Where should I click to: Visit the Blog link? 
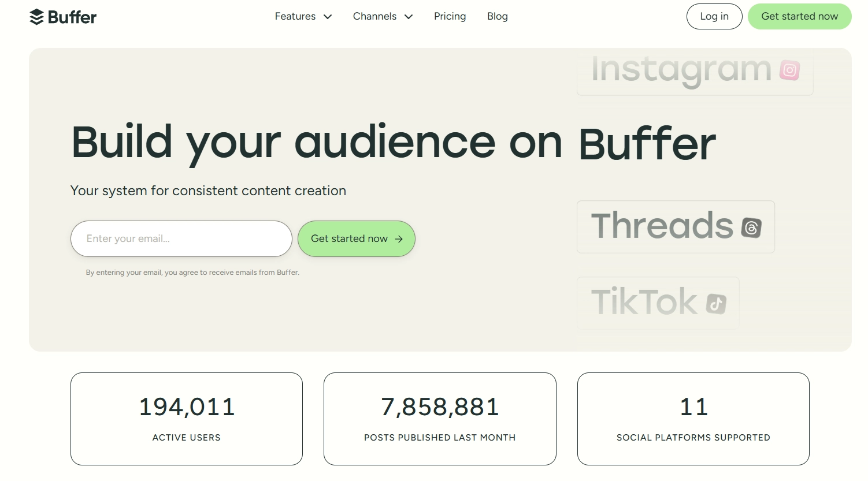pyautogui.click(x=498, y=16)
